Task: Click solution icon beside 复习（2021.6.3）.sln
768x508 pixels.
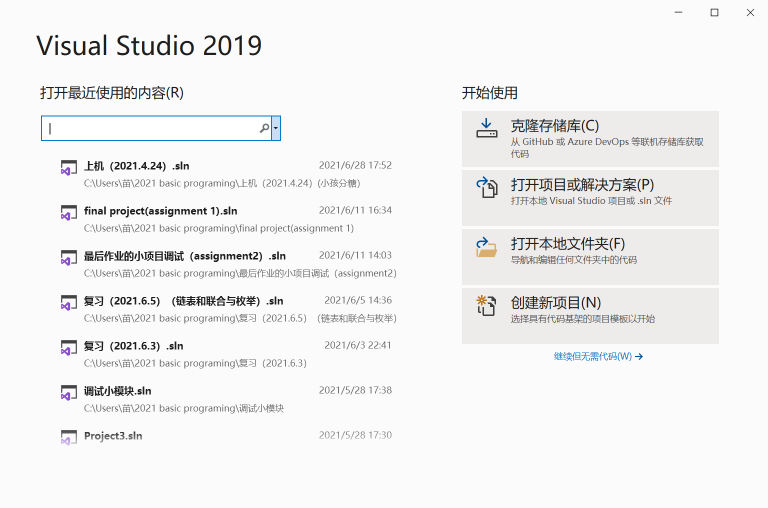Action: click(68, 348)
